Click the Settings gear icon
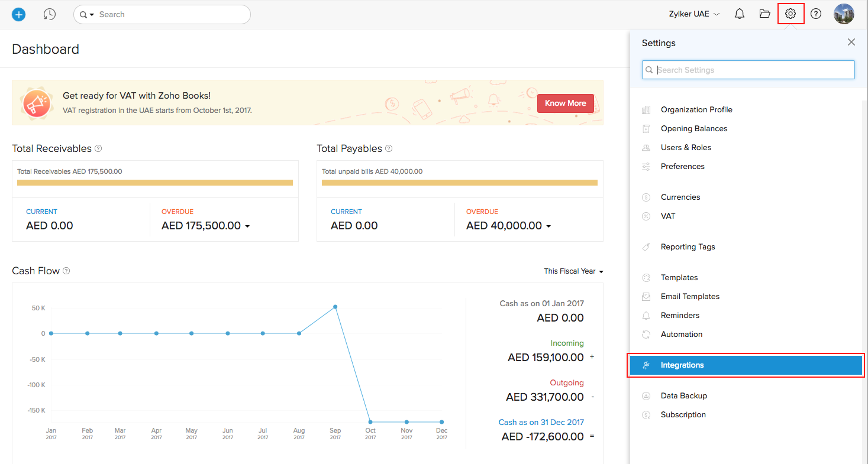The image size is (868, 464). (790, 14)
